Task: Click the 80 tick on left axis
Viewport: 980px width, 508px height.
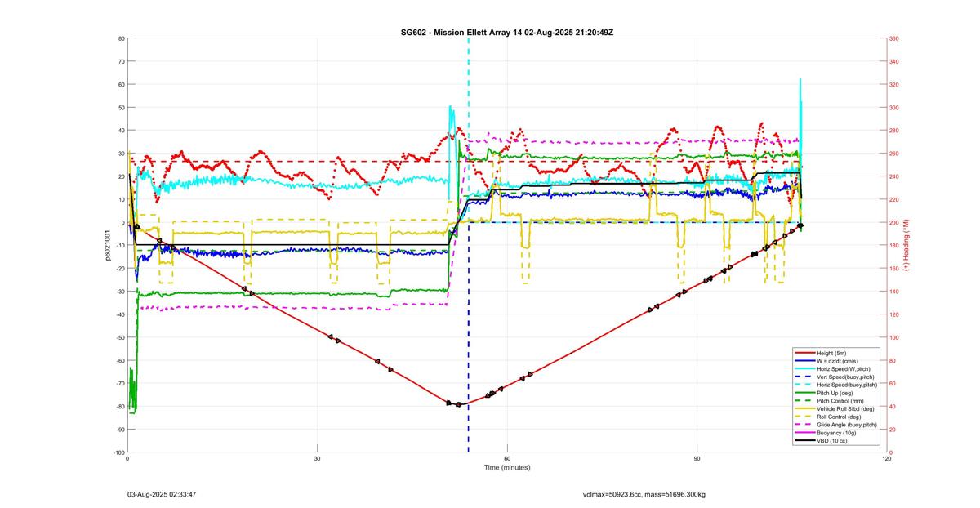Action: tap(121, 38)
